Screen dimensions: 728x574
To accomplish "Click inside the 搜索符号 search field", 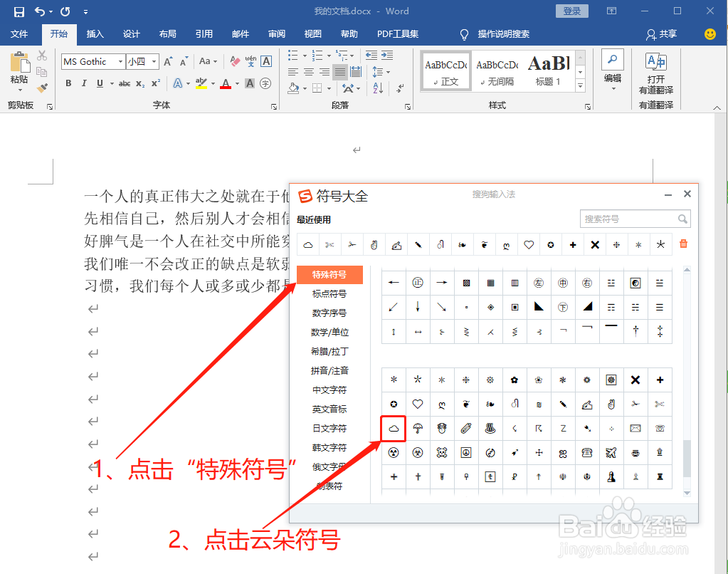I will pos(630,219).
